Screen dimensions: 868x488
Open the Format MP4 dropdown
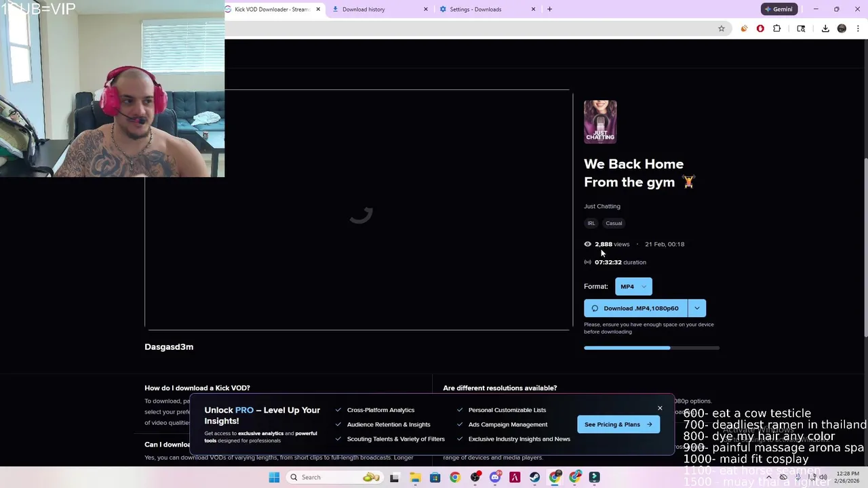(x=633, y=287)
